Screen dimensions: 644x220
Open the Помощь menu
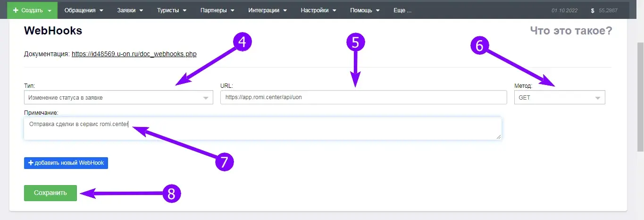tap(365, 10)
